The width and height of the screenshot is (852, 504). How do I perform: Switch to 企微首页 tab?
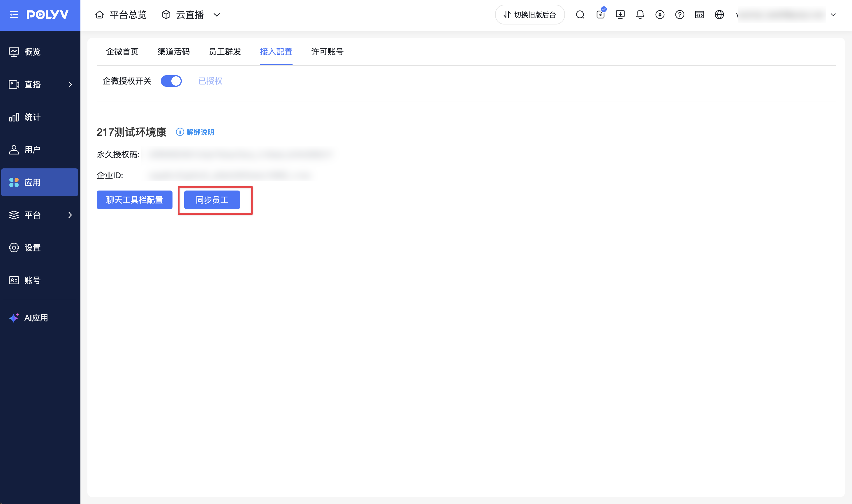(122, 52)
